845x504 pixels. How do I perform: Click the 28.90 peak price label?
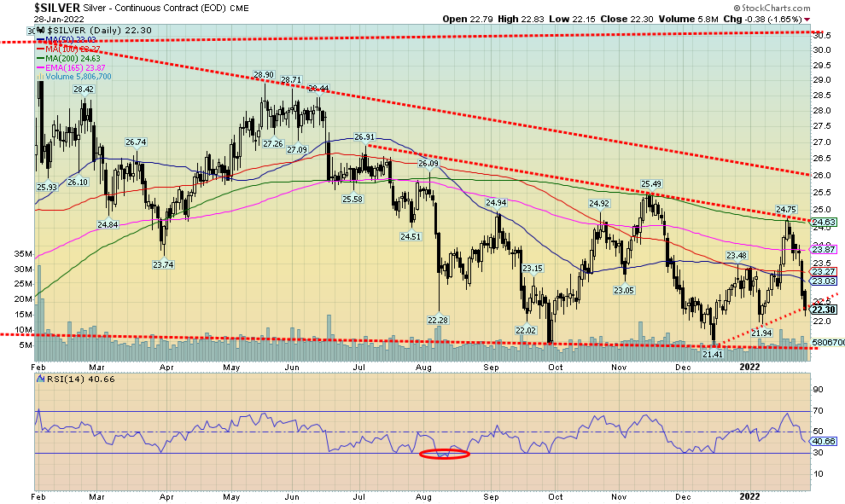263,75
